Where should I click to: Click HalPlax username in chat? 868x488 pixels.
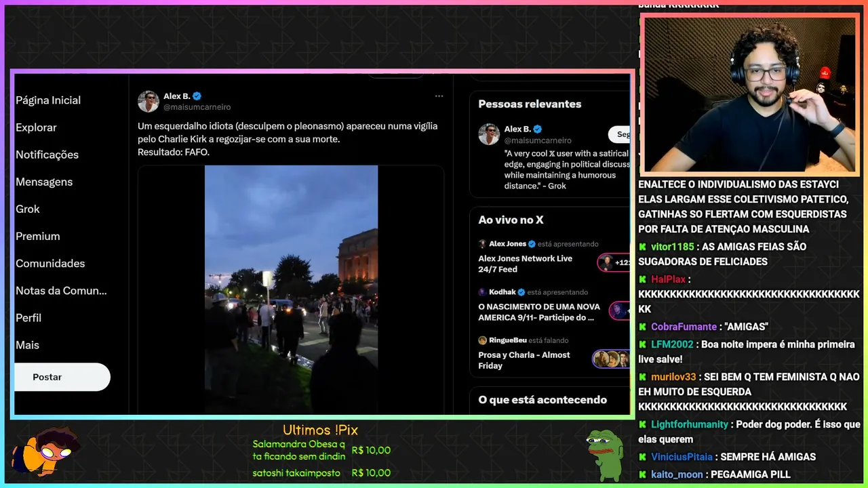coord(669,279)
